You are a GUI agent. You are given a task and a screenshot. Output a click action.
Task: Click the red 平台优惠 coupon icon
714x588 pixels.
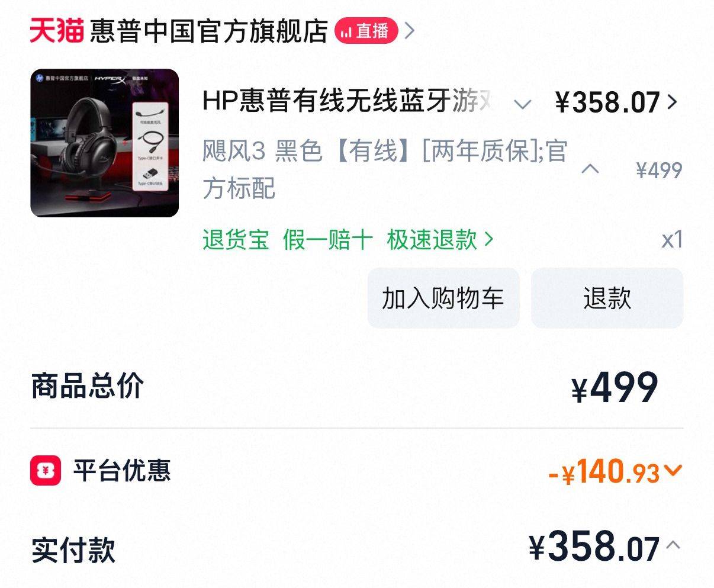click(x=46, y=471)
